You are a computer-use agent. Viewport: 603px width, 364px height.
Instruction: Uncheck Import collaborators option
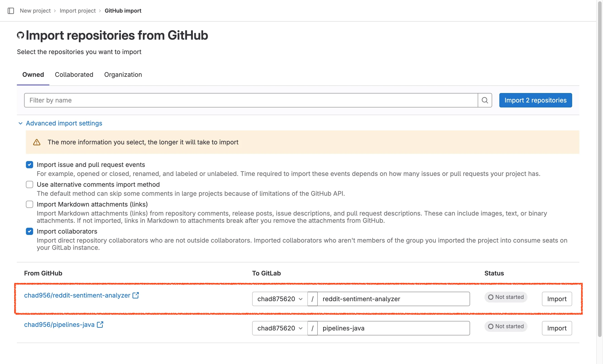(29, 231)
